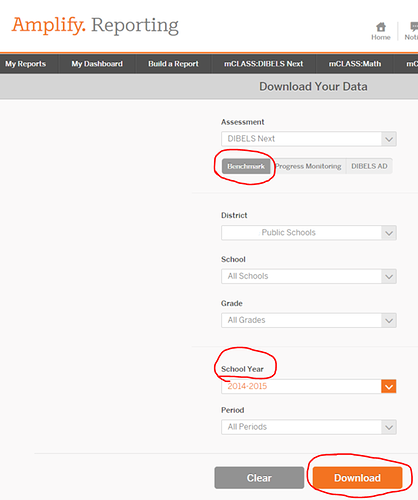Click the Assessment dropdown chevron arrow
This screenshot has height=500, width=418.
389,139
